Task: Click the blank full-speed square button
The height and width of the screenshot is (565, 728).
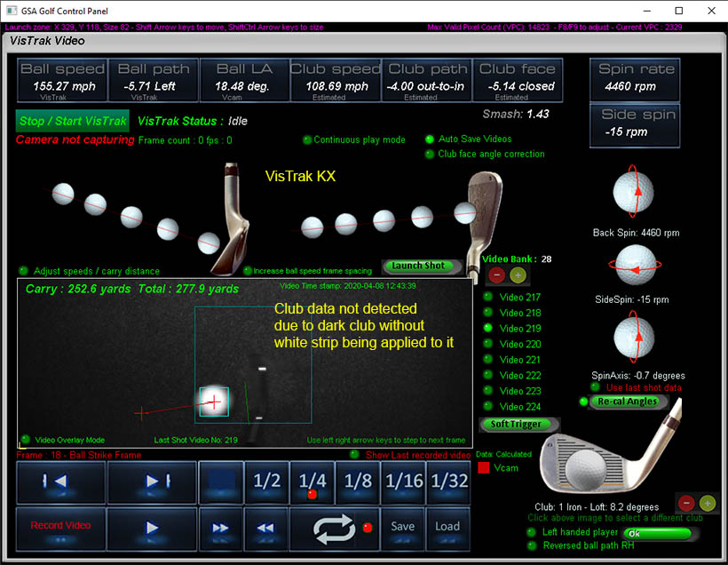Action: tap(221, 482)
